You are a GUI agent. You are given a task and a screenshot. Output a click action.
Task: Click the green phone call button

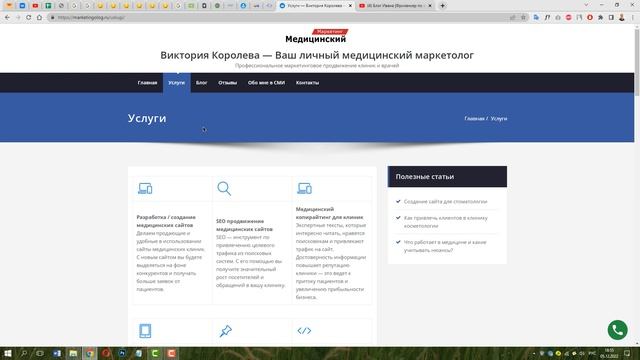[x=617, y=330]
